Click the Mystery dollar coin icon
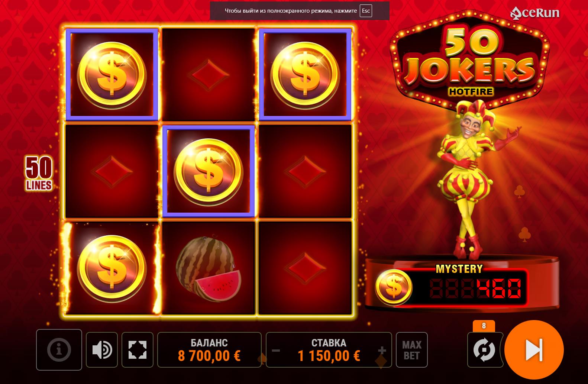Viewport: 588px width, 384px height. [x=394, y=287]
